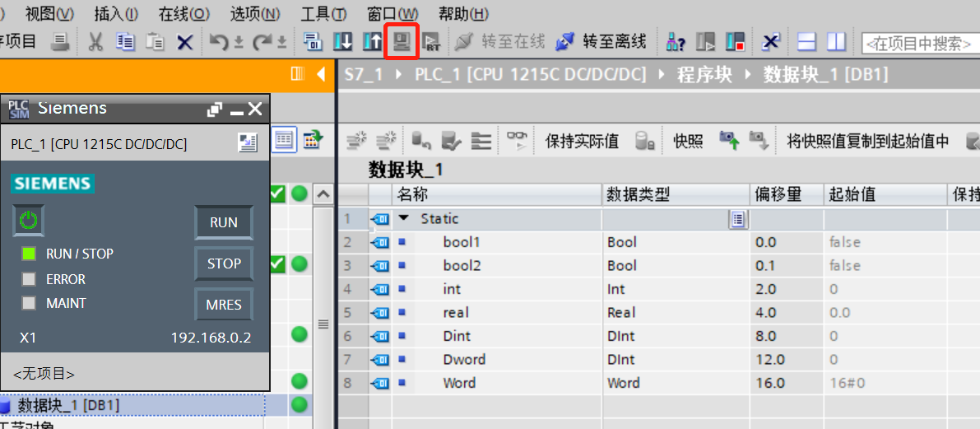
Task: Select the Dword name cell
Action: click(x=498, y=360)
